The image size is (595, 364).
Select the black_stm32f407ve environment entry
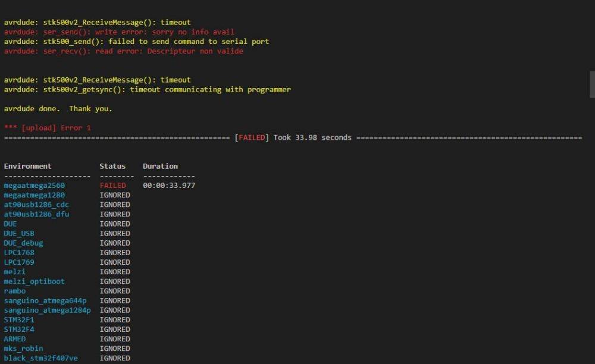point(41,358)
